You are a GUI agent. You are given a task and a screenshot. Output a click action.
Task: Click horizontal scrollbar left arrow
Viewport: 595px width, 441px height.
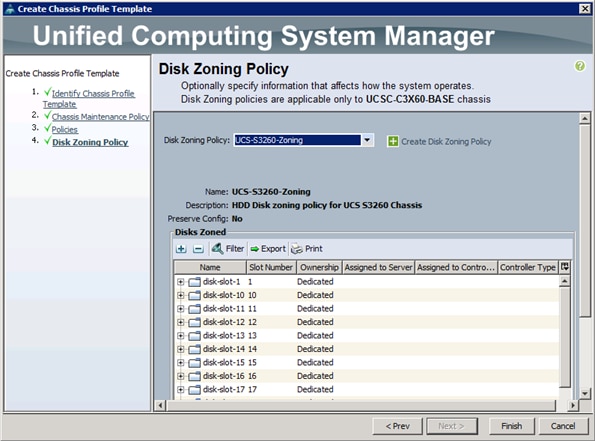point(161,405)
